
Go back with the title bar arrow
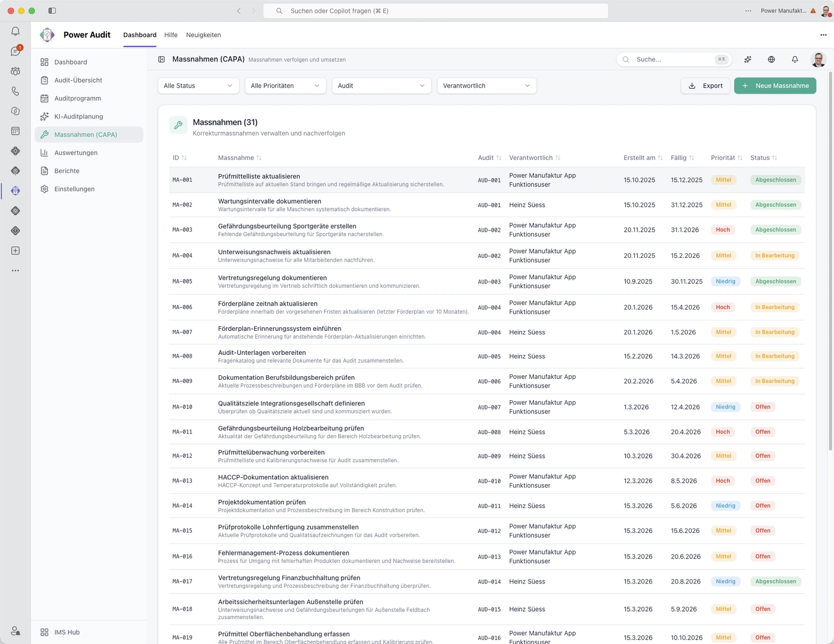point(239,10)
